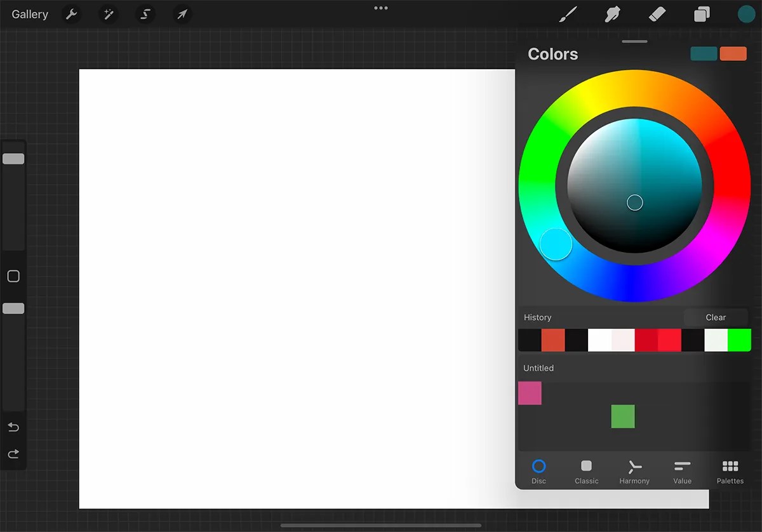Switch to the Value tab

(682, 471)
